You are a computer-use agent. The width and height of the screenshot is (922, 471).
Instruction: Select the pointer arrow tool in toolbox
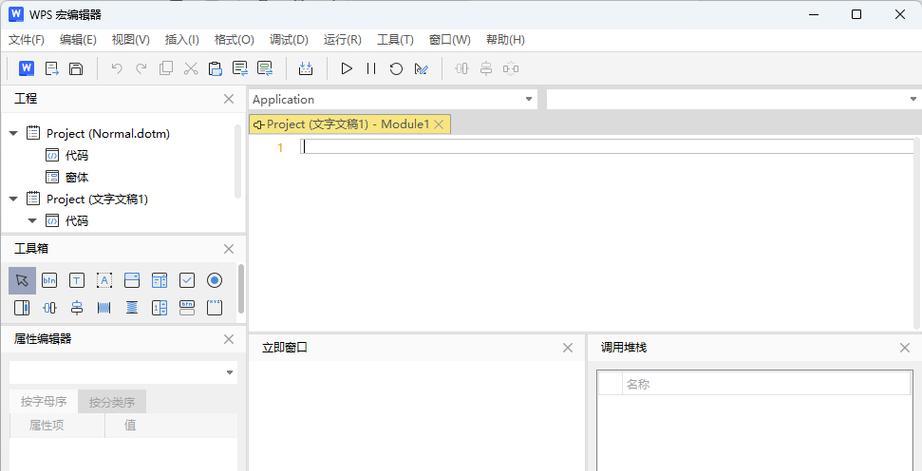(x=22, y=280)
